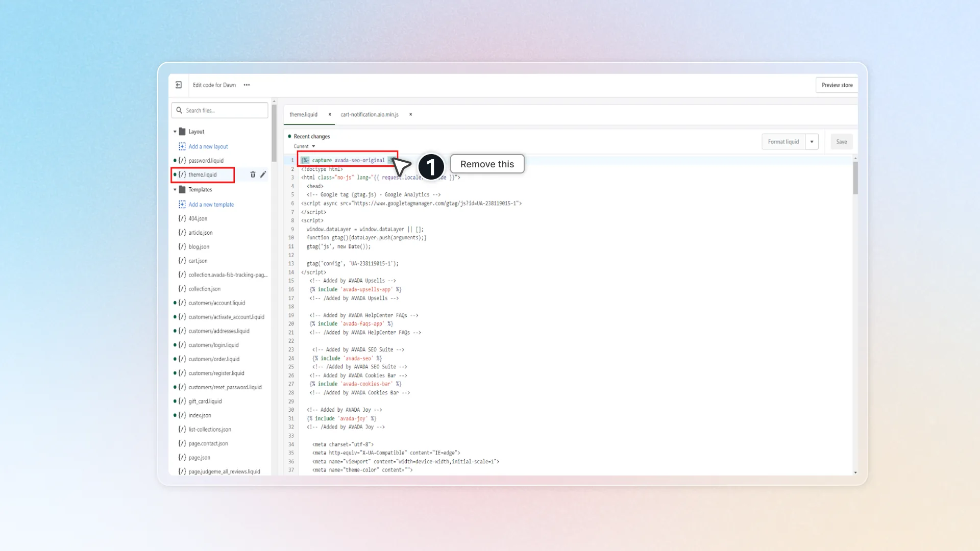Open collection.json template
This screenshot has height=551, width=980.
[x=205, y=289]
